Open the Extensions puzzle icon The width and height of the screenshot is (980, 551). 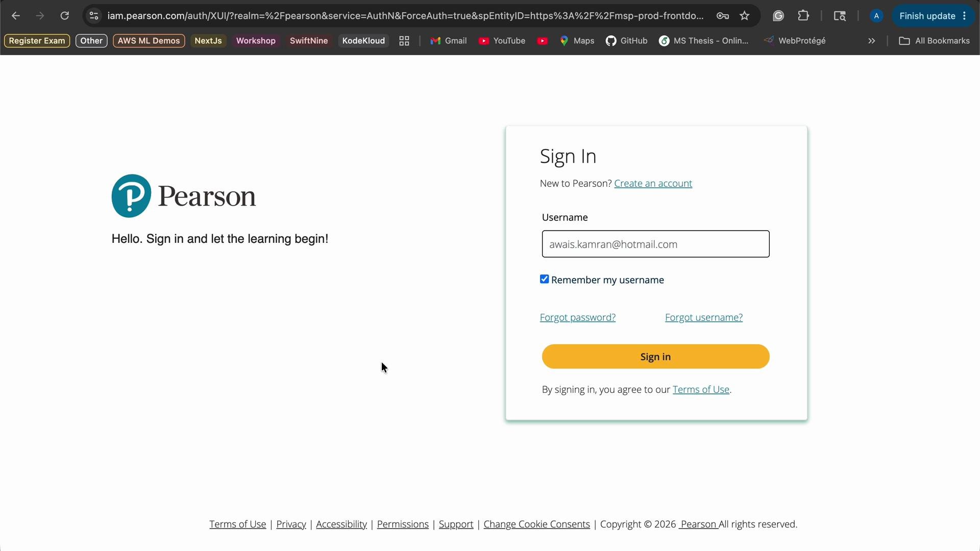[x=803, y=16]
